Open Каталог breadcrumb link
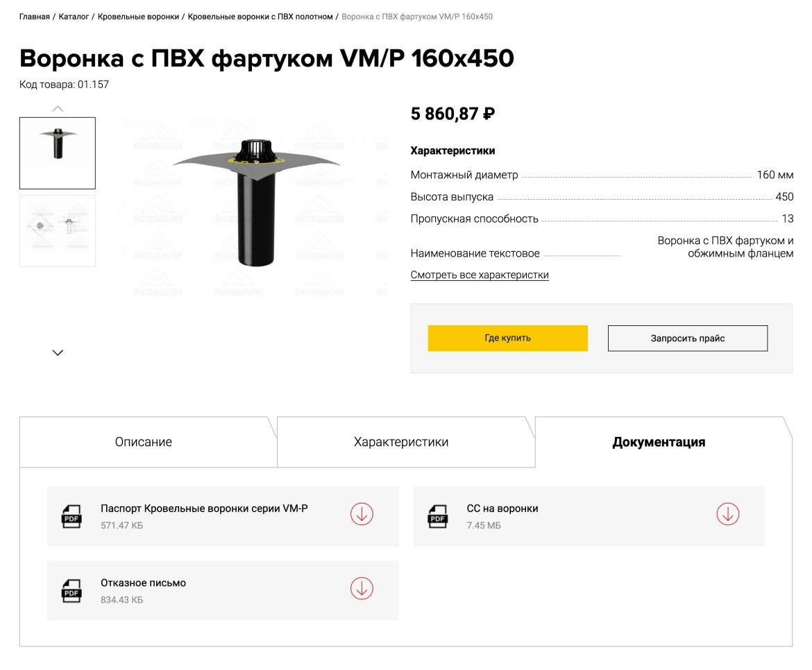The image size is (812, 670). point(74,16)
